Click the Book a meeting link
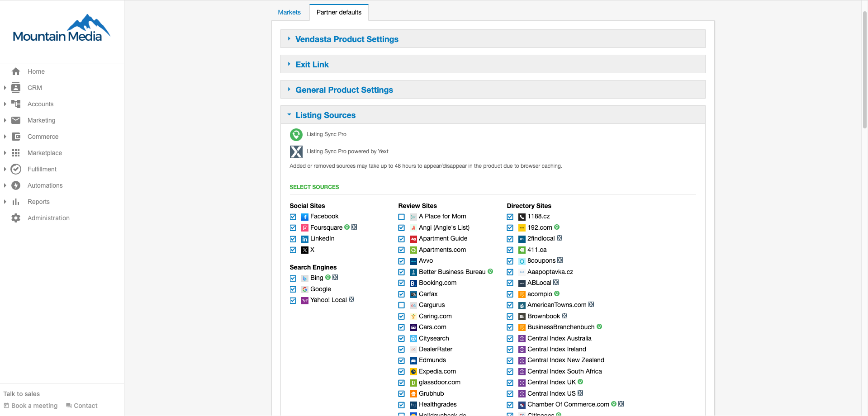 (x=31, y=406)
